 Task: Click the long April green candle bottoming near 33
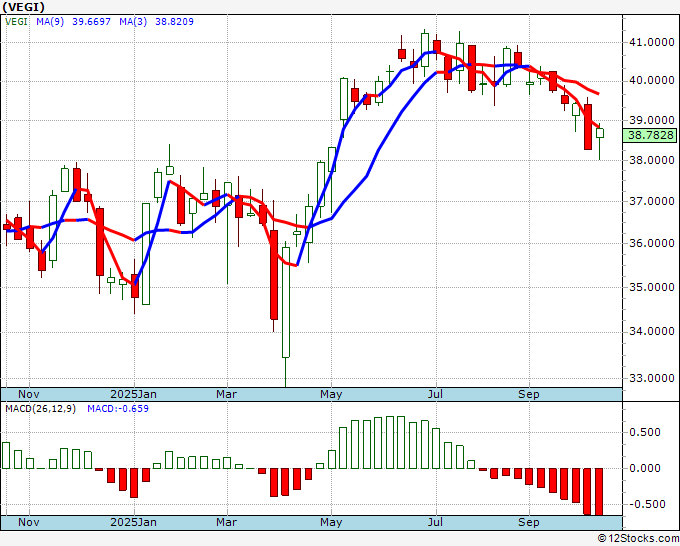tap(286, 302)
